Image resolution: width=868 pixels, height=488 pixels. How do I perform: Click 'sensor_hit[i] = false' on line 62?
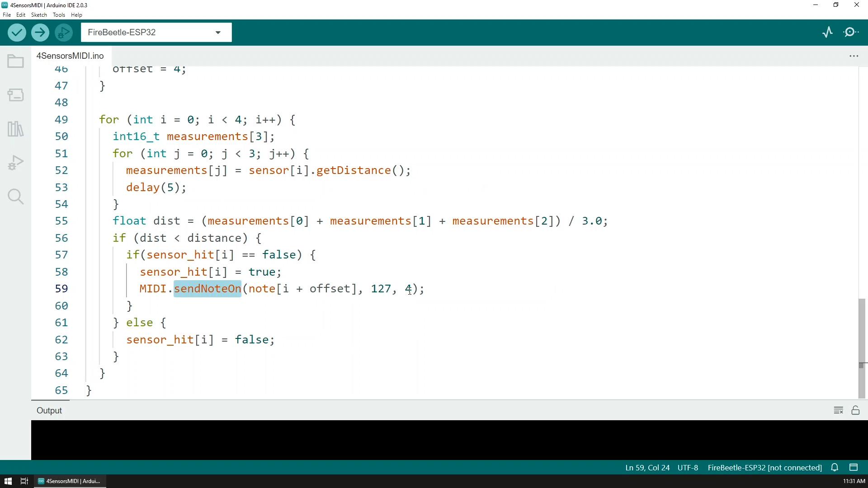[x=197, y=340]
